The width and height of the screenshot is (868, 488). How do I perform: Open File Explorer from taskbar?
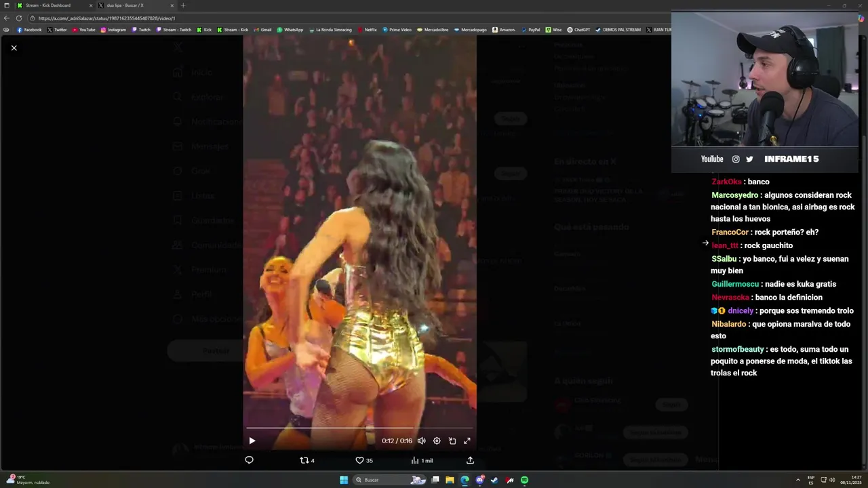click(x=450, y=480)
